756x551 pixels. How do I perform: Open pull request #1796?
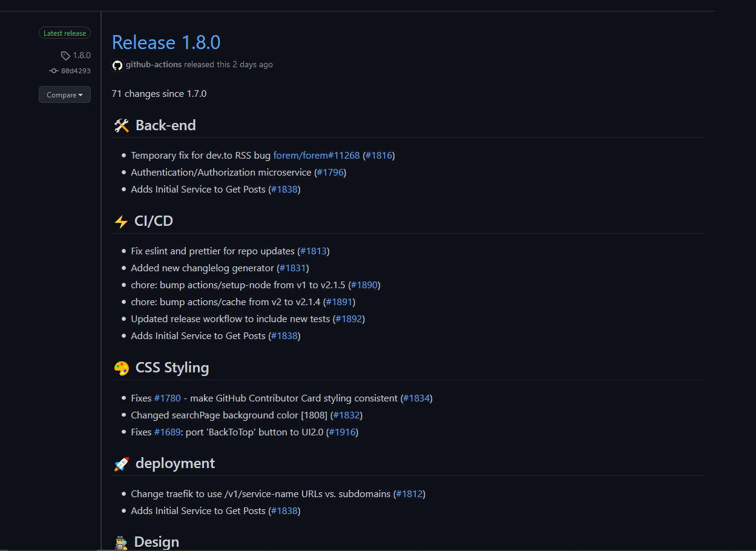pos(330,173)
